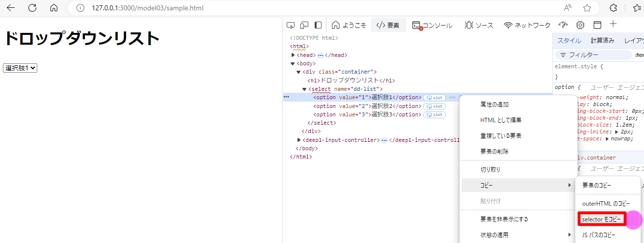Open the browser extensions puzzle icon
Viewport: 644px width, 243px height.
point(613,8)
